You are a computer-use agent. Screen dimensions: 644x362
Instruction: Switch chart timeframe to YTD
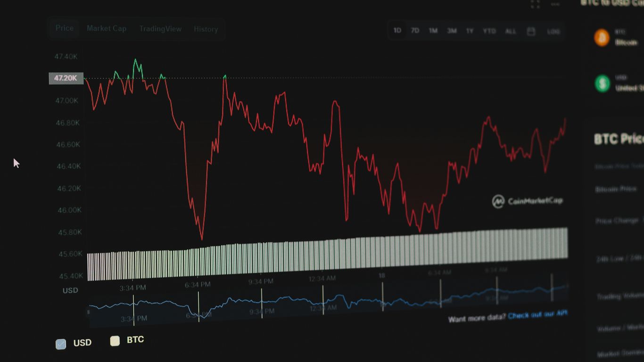490,31
